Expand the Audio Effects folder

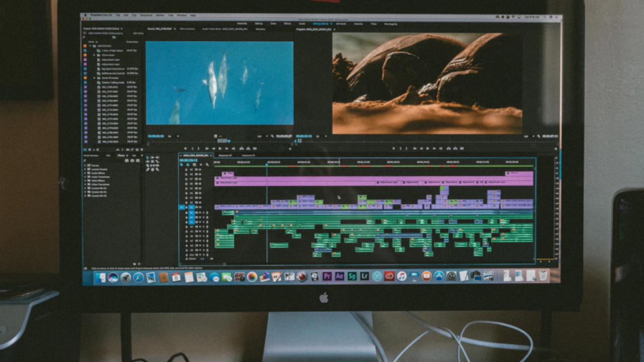(85, 173)
